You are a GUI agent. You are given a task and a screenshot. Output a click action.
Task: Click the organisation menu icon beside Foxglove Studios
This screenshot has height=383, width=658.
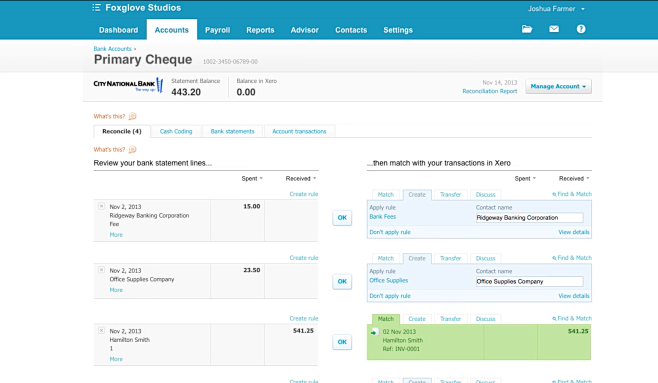click(x=97, y=8)
